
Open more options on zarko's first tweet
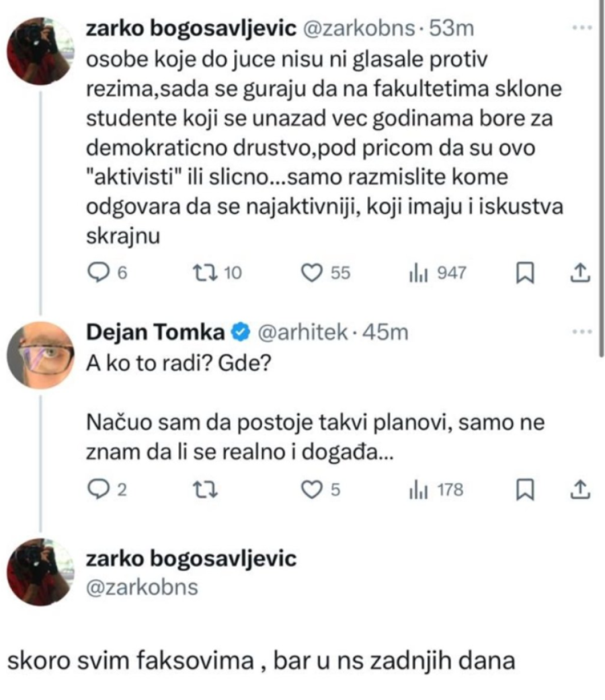(579, 29)
